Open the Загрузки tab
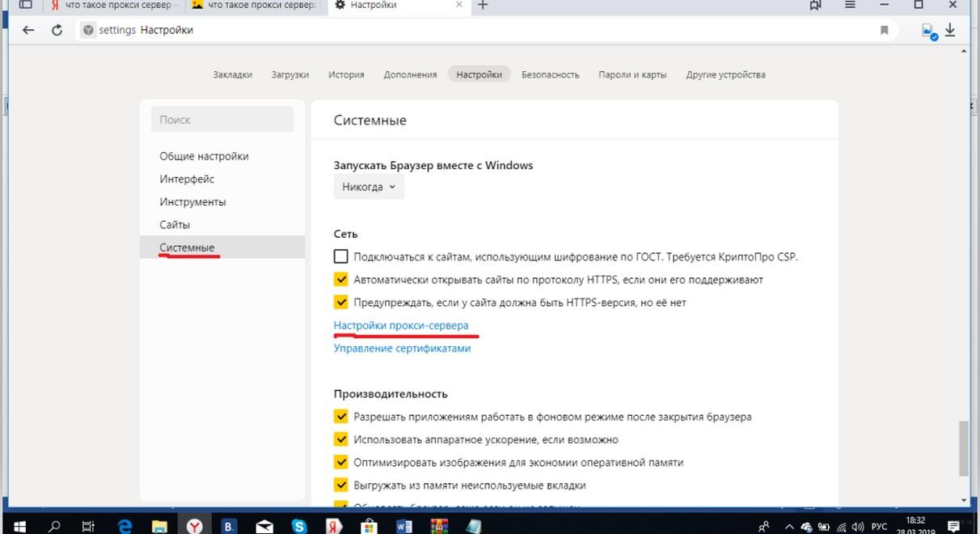980x534 pixels. coord(290,74)
